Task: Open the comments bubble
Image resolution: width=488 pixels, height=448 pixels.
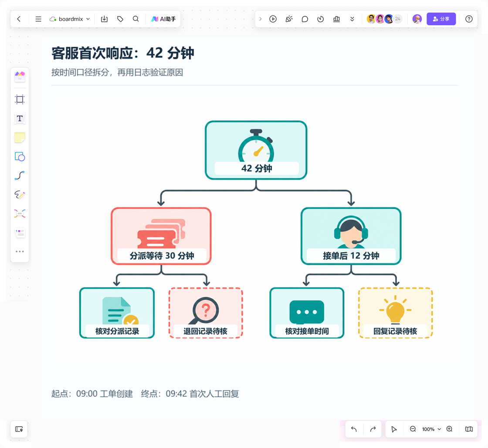Action: [x=305, y=19]
